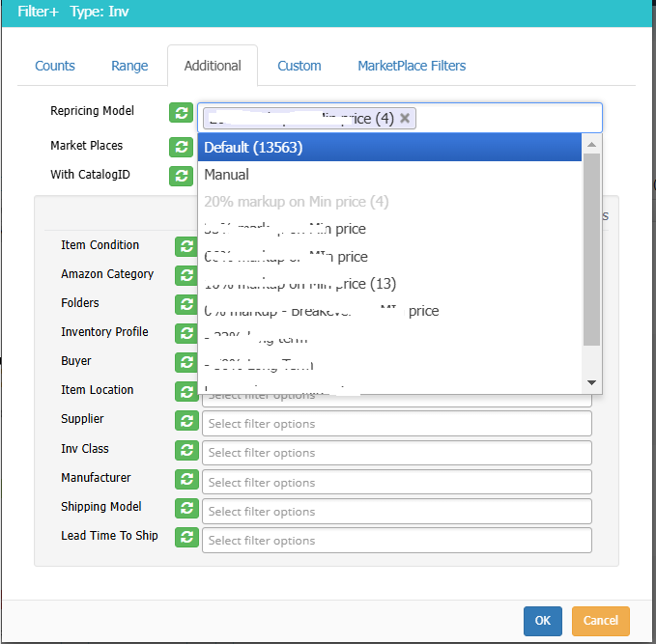Refresh the Supplier filter options
The image size is (656, 644).
(x=186, y=421)
